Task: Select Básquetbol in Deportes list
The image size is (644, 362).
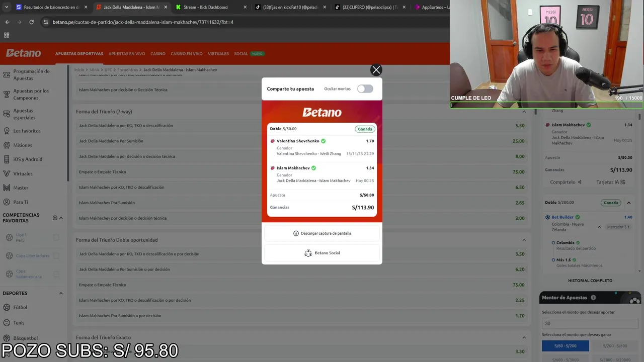Action: (25, 338)
